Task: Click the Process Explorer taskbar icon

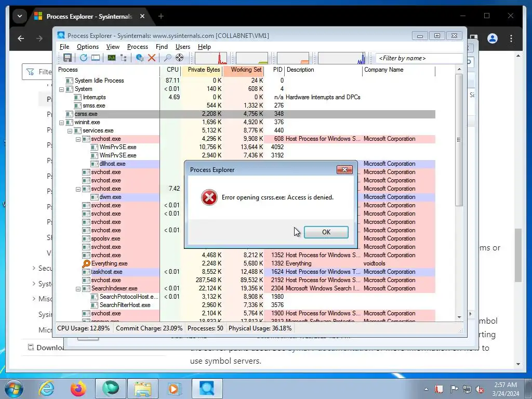Action: click(207, 389)
